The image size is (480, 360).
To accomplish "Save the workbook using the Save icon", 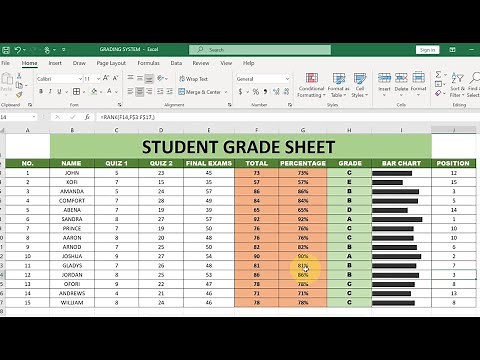I will tap(6, 50).
